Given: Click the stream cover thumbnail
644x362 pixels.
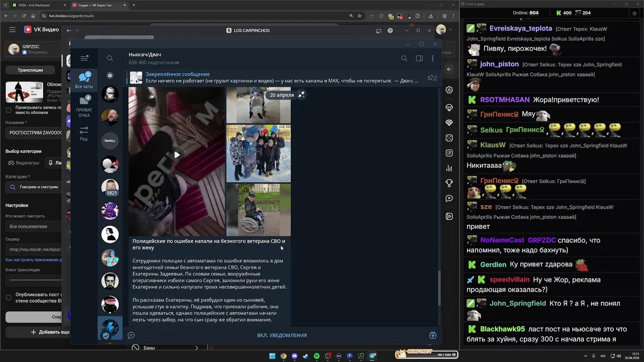Looking at the screenshot, I should [24, 92].
